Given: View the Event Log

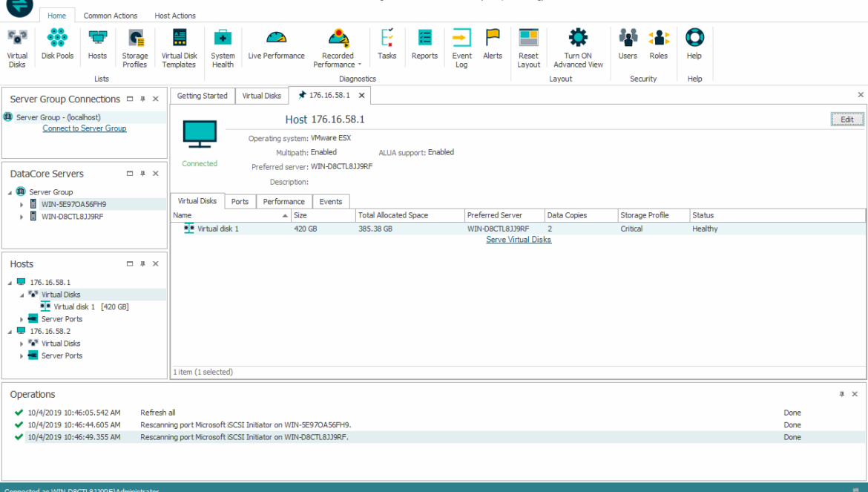Looking at the screenshot, I should [461, 48].
